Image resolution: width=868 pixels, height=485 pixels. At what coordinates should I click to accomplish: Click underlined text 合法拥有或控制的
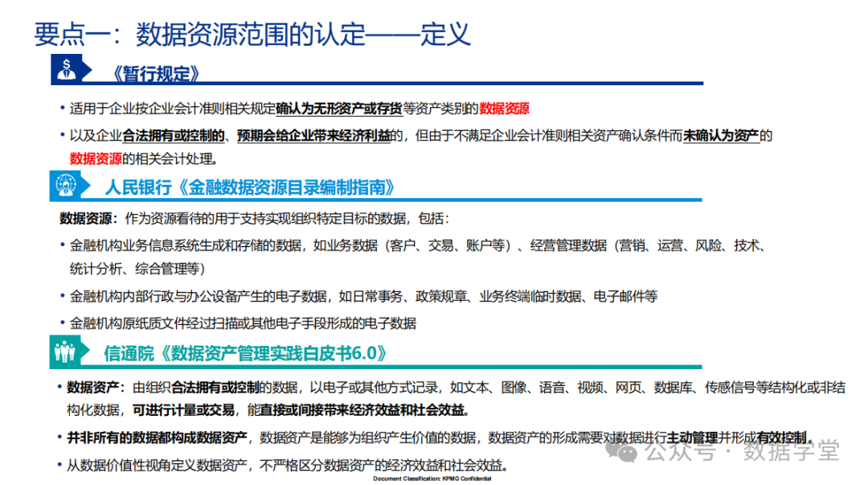click(x=174, y=136)
